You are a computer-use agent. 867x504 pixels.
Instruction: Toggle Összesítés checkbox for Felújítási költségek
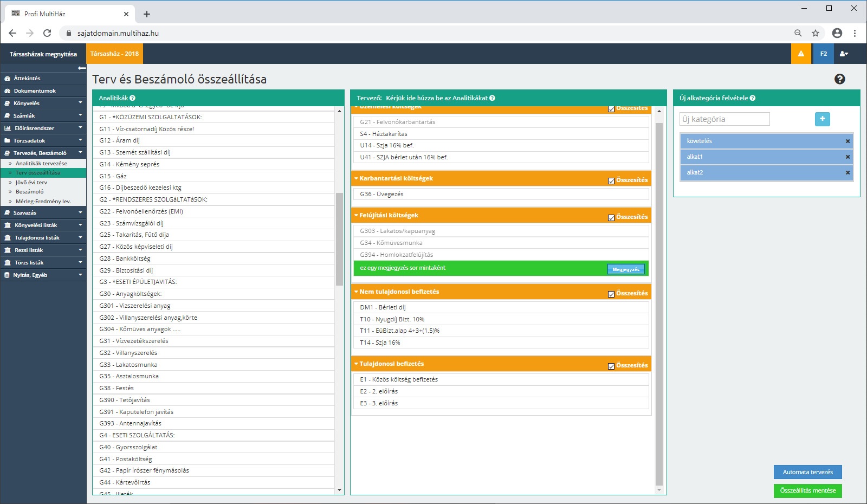tap(611, 217)
